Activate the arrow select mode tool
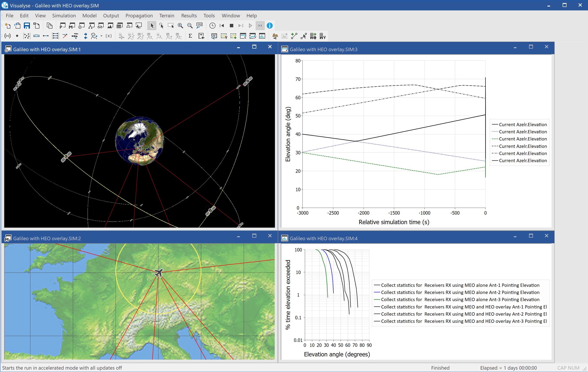 point(152,26)
